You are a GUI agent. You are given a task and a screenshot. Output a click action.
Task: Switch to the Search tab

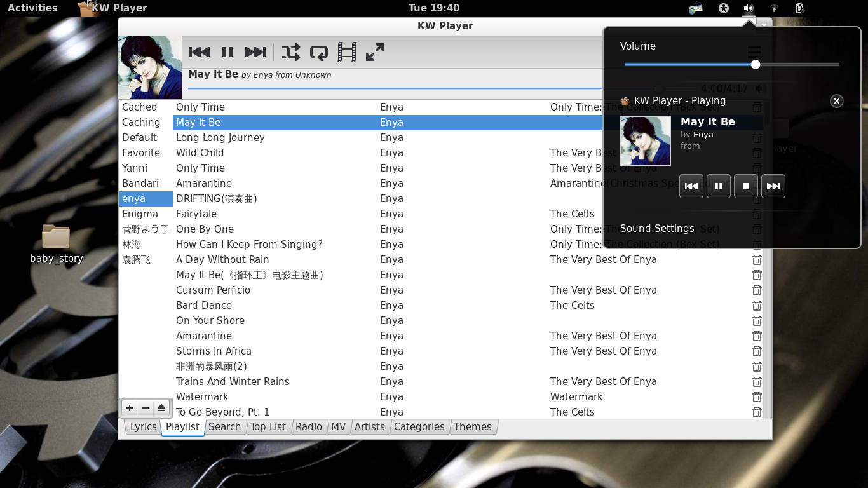[224, 427]
